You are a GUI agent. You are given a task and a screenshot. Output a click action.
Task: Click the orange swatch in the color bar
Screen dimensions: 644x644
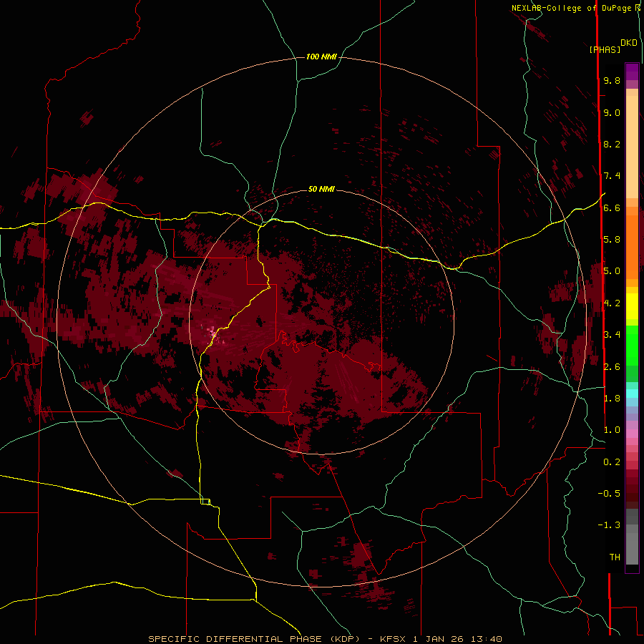pyautogui.click(x=632, y=246)
